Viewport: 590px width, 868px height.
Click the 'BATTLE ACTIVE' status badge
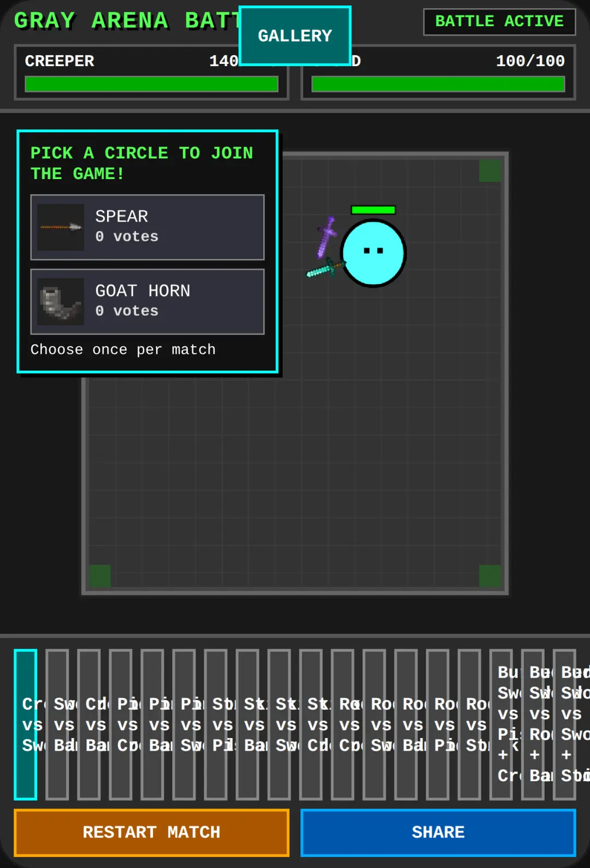(x=499, y=22)
